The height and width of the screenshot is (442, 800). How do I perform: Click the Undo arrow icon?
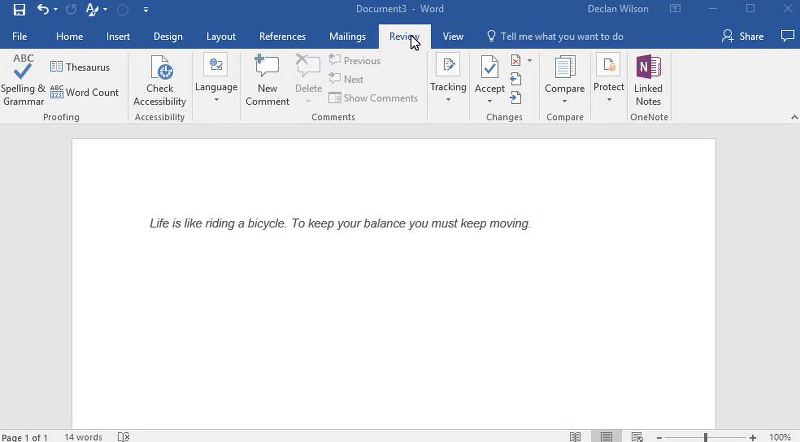pyautogui.click(x=43, y=10)
